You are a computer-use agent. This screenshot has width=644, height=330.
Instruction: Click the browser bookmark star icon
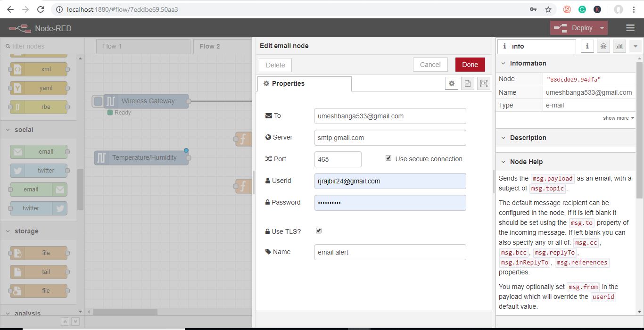[548, 9]
